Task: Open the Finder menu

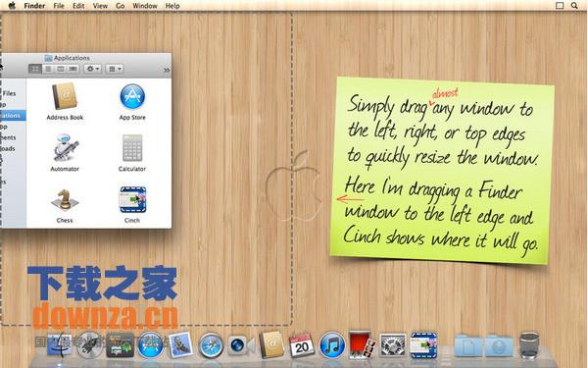Action: tap(34, 6)
